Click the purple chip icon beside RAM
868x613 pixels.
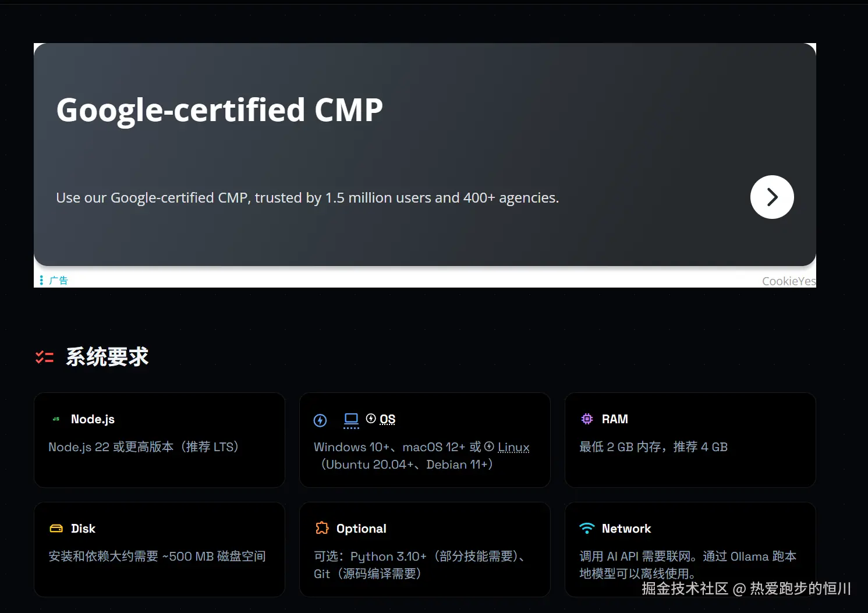tap(587, 419)
